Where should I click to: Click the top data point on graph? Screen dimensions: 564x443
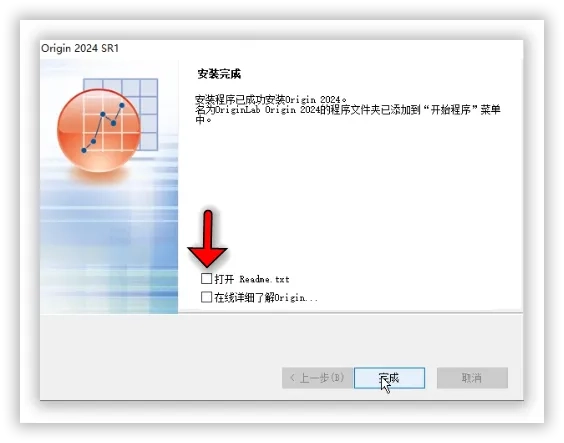(x=122, y=105)
